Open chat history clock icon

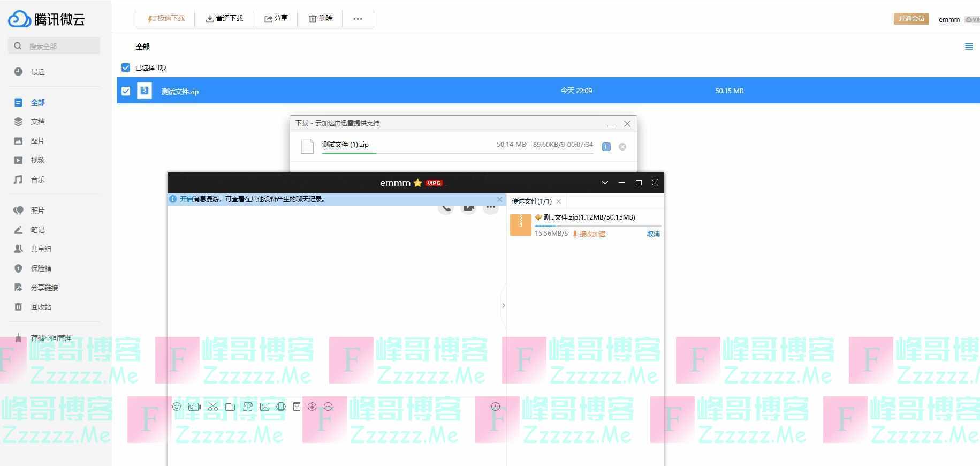pos(496,407)
